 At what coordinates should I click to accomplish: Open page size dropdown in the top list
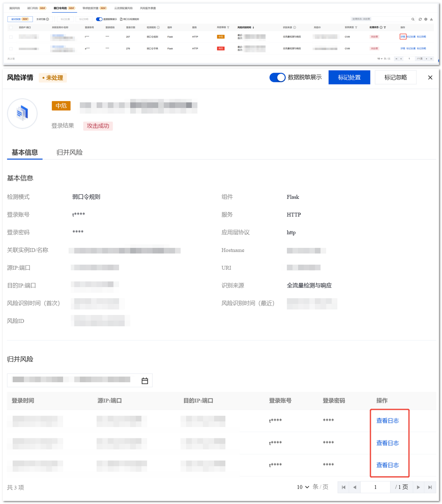point(380,59)
